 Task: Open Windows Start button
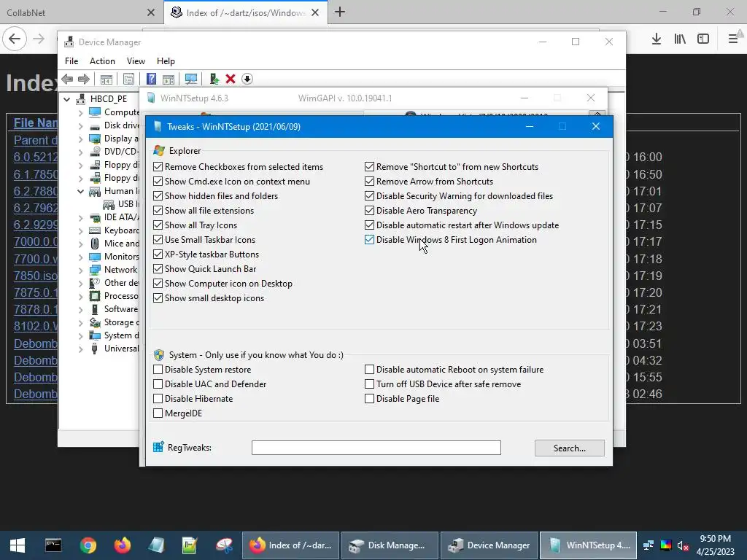[18, 545]
